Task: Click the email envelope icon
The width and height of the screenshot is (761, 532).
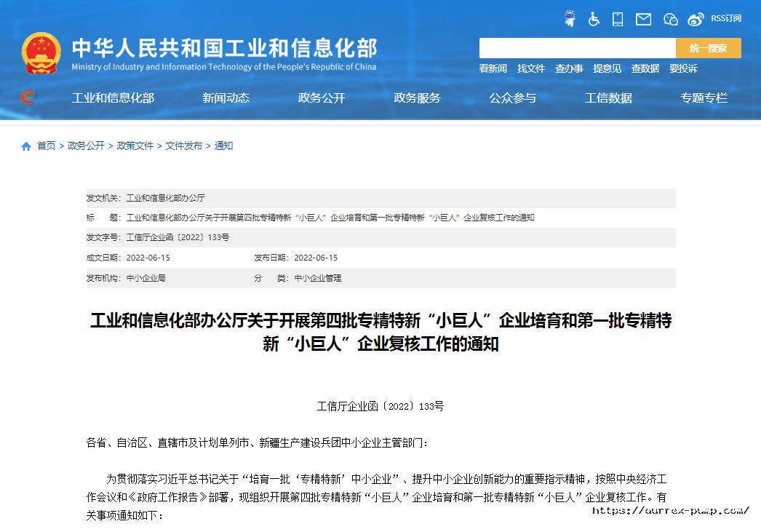Action: click(642, 19)
